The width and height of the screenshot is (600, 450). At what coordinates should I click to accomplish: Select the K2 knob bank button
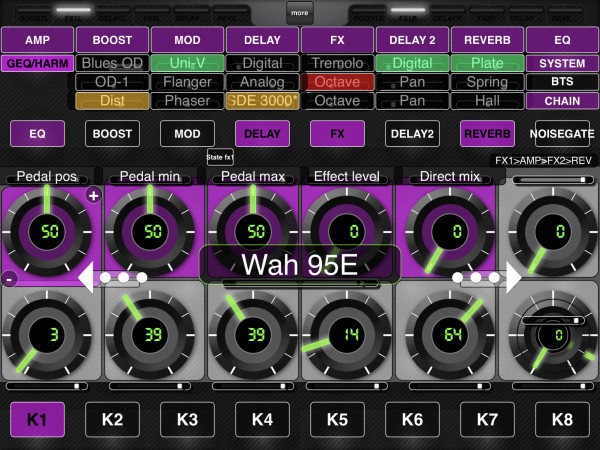[x=112, y=419]
